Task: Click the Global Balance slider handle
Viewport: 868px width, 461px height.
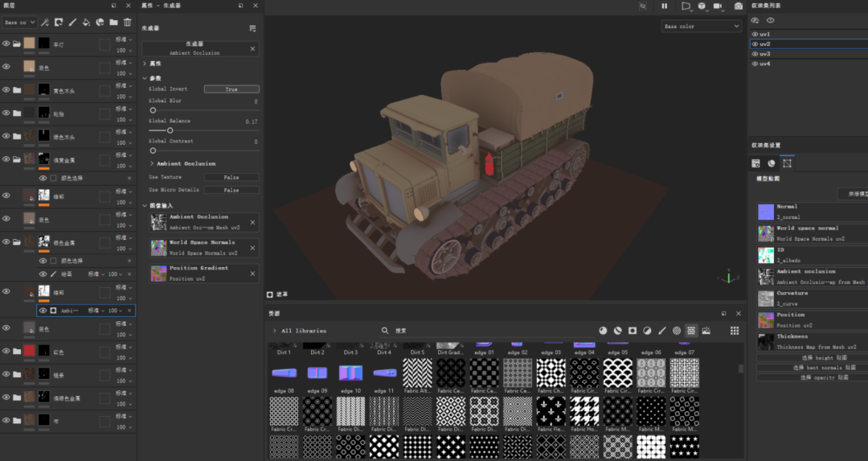Action: point(170,131)
